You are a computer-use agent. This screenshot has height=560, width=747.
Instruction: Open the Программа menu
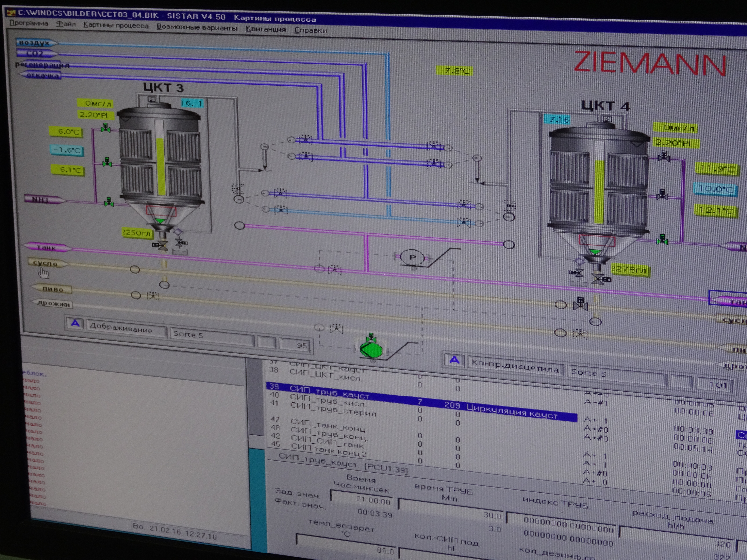tap(29, 23)
